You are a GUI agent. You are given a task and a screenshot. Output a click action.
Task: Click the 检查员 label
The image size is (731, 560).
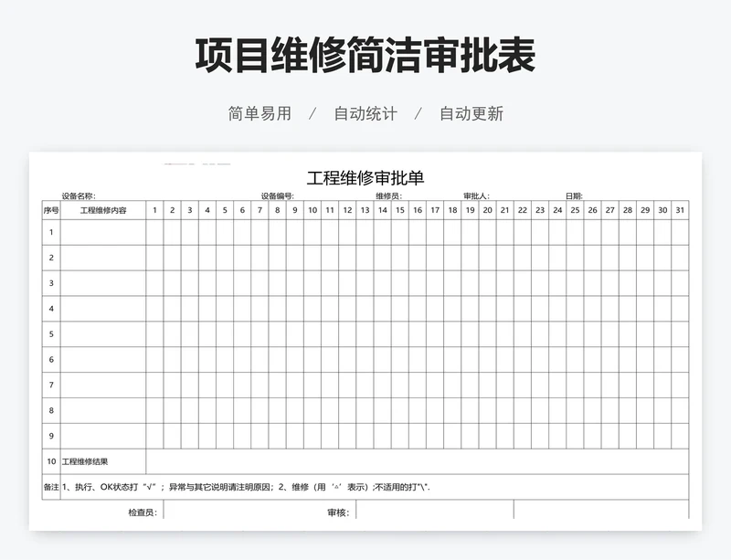coord(143,512)
